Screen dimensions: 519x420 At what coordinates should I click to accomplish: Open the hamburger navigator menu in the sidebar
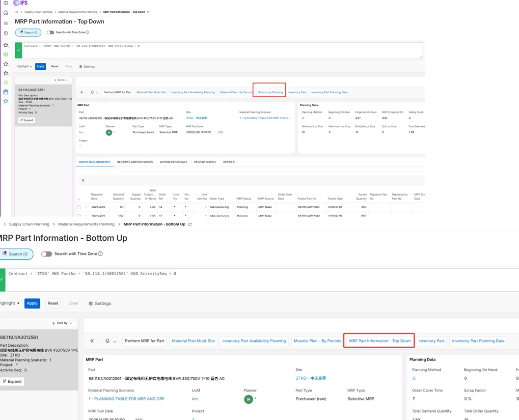pyautogui.click(x=5, y=23)
